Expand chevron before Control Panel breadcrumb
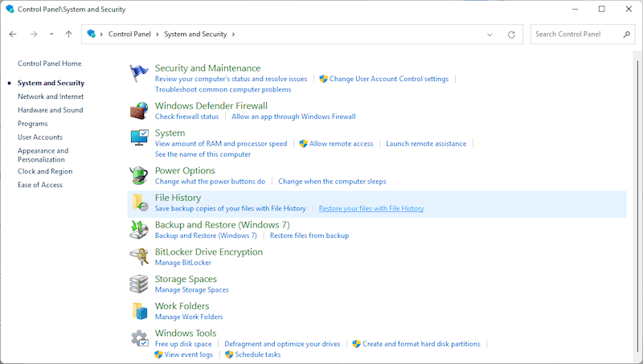 tap(101, 35)
